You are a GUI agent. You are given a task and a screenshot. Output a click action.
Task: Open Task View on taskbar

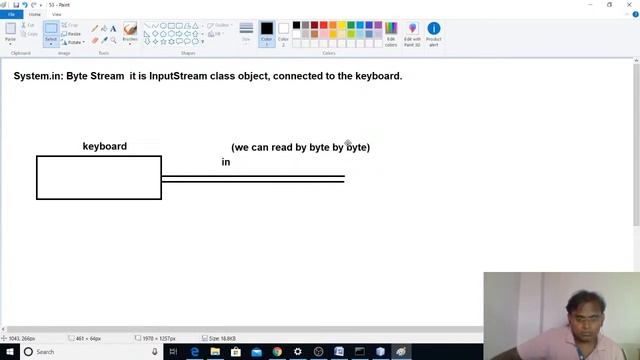coord(173,351)
